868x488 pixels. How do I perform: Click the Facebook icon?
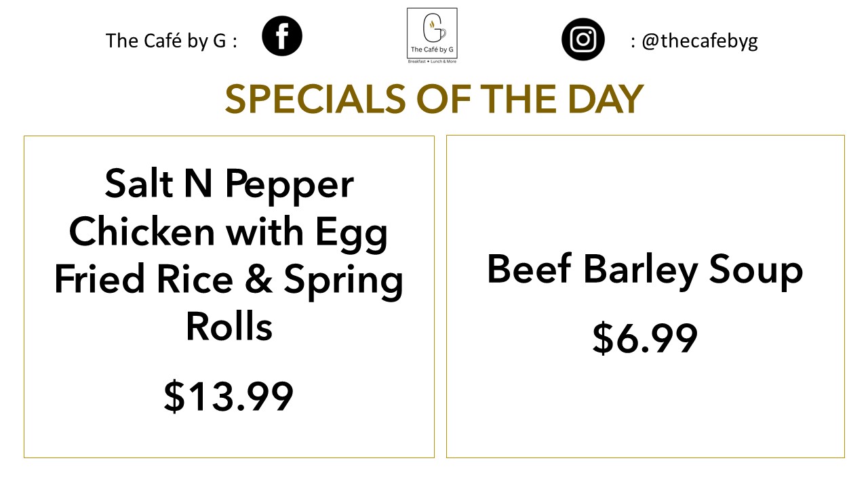[x=282, y=37]
